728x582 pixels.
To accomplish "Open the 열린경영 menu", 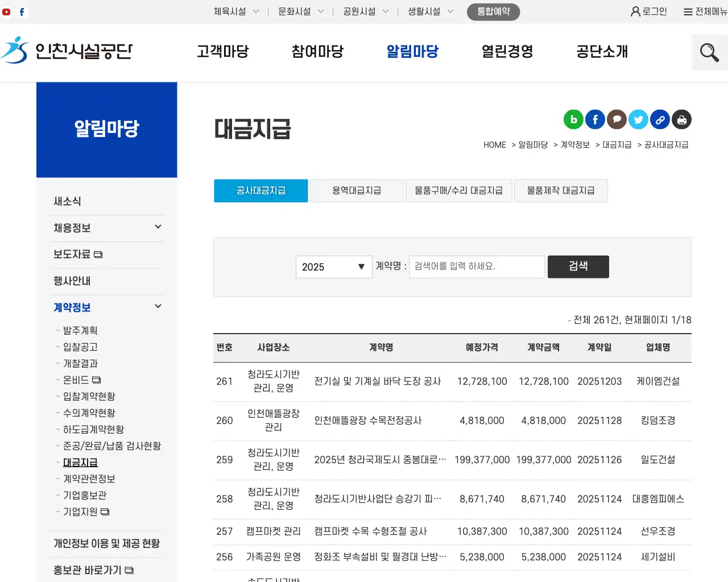I will [506, 52].
